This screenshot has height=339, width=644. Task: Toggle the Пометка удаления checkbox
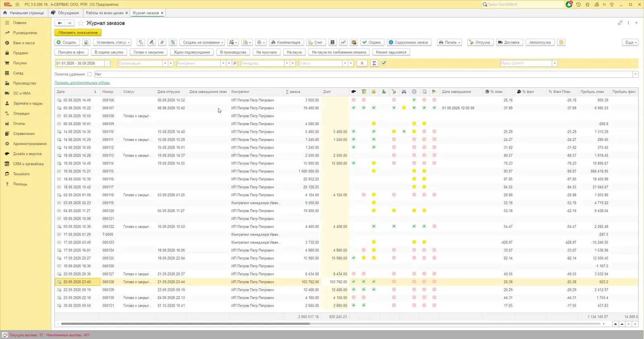coord(89,74)
